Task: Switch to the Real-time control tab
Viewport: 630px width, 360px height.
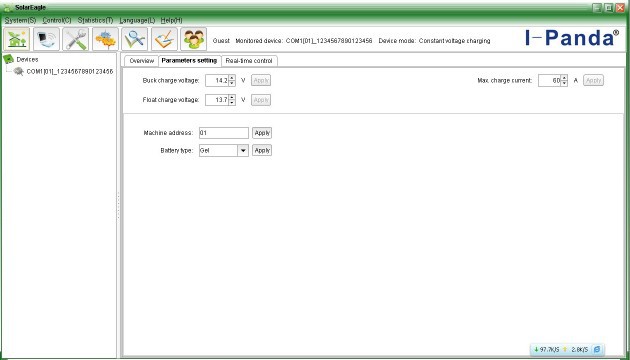Action: click(x=249, y=61)
